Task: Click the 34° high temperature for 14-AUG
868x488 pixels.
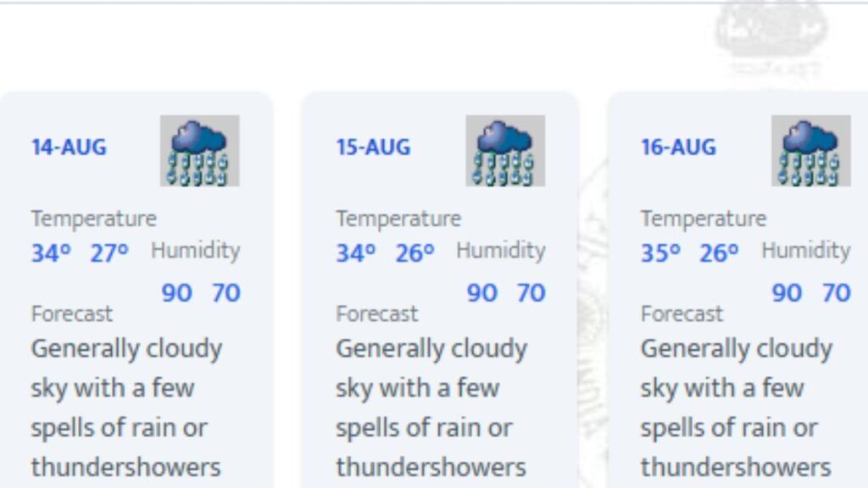Action: tap(51, 253)
